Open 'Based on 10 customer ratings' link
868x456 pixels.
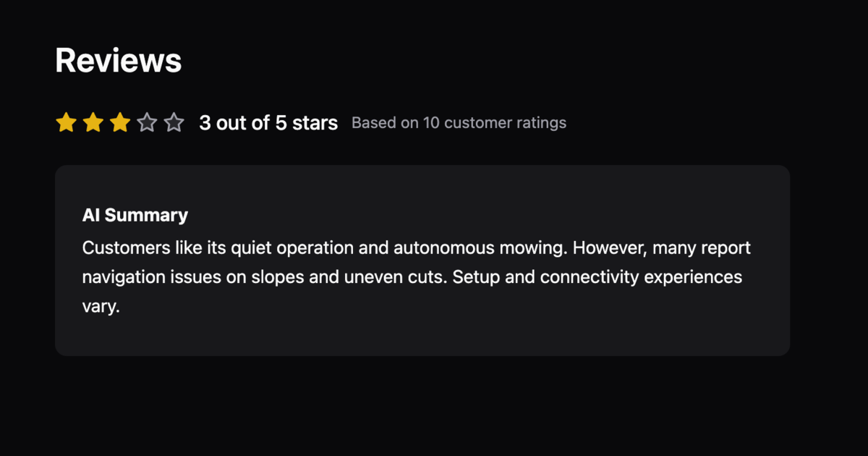tap(459, 122)
